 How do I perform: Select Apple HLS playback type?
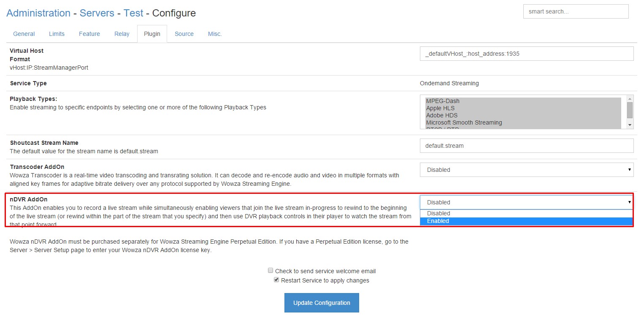click(x=523, y=108)
